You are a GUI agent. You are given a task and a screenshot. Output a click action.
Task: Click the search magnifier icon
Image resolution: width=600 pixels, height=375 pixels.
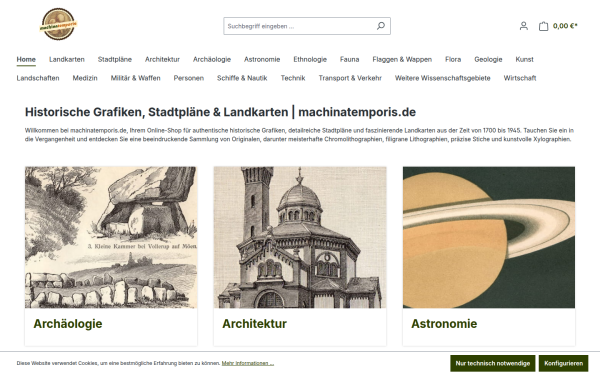click(381, 26)
